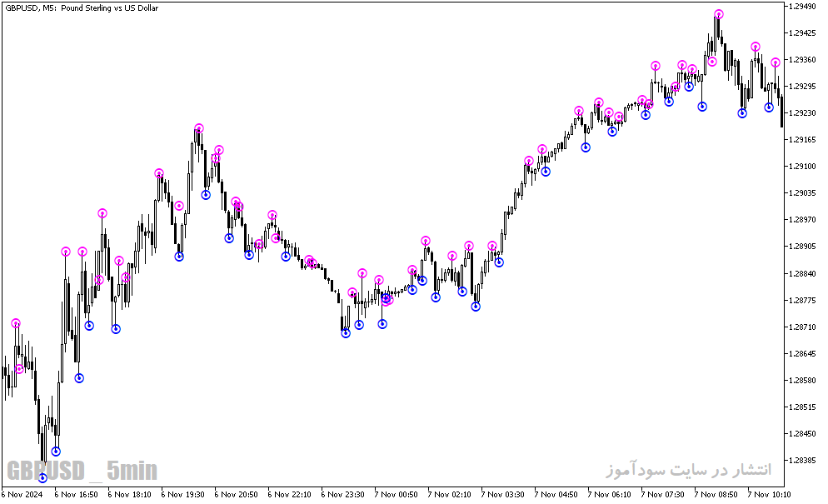The height and width of the screenshot is (504, 828).
Task: Select the 1.29035 price axis label
Action: (x=802, y=192)
